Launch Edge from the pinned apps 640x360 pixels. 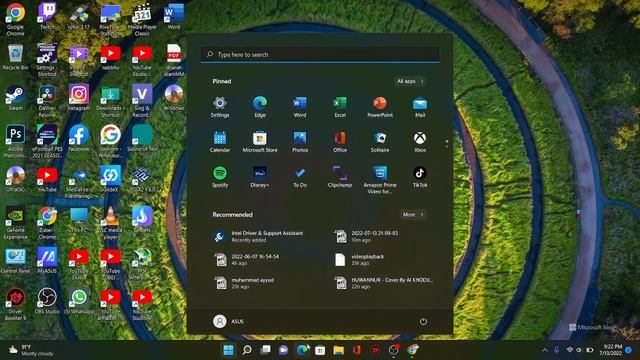pos(260,107)
